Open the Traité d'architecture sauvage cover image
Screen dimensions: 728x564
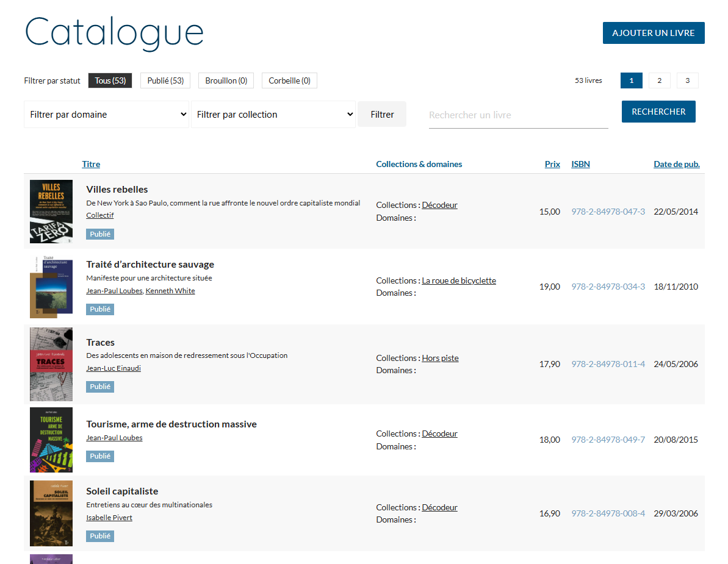51,287
